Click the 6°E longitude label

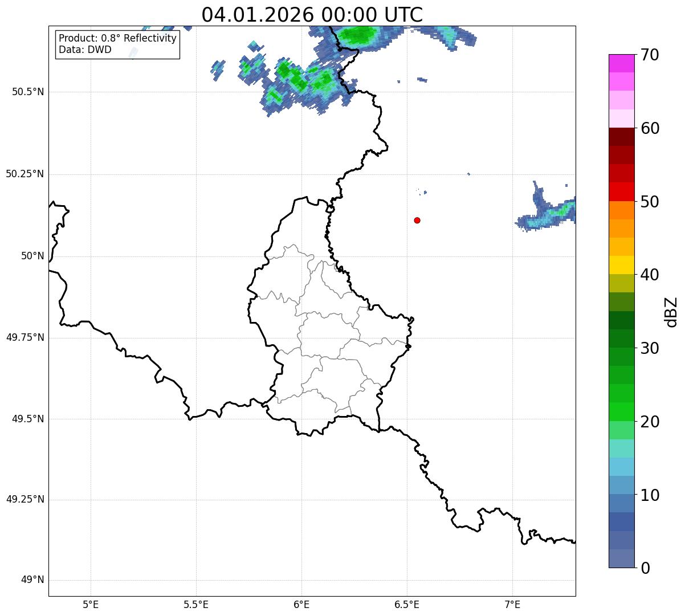(x=301, y=604)
